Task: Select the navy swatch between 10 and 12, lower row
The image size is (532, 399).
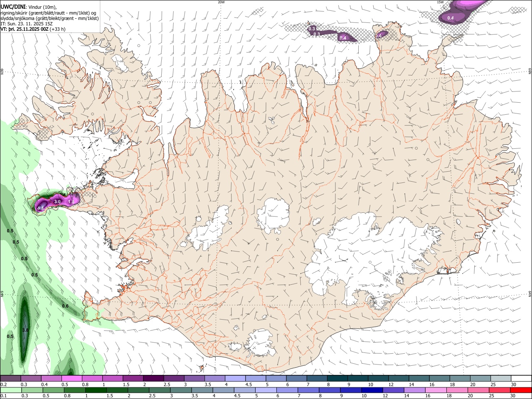Action: [371, 390]
